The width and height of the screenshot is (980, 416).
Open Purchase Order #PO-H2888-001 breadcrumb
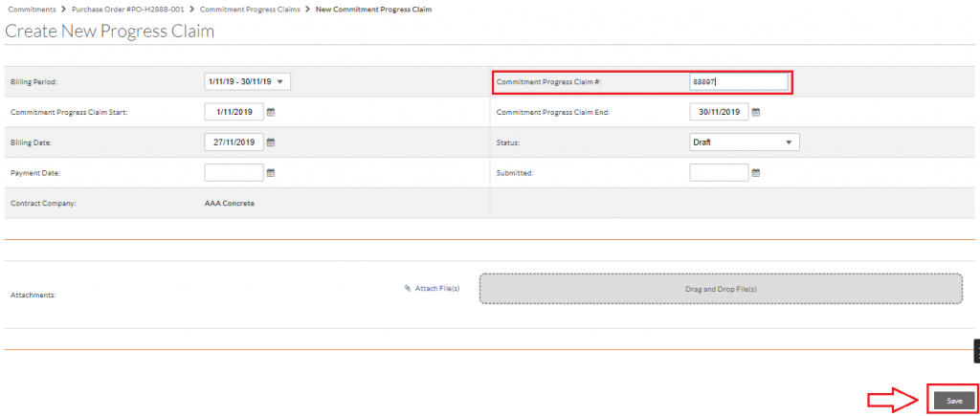(x=127, y=10)
